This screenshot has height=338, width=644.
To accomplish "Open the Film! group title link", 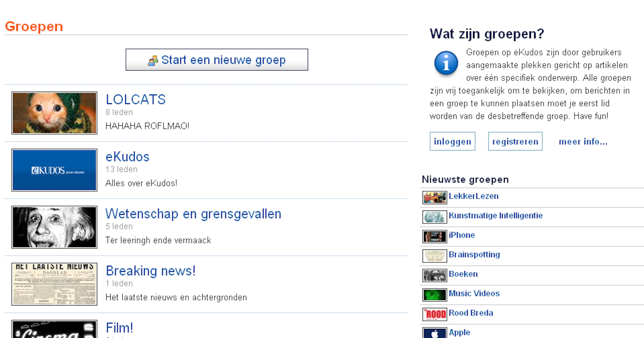I will 119,328.
